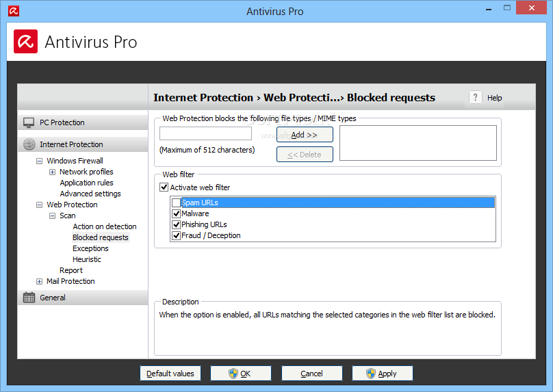Screen dimensions: 553x392
Task: Select Heuristic in the tree
Action: (87, 259)
